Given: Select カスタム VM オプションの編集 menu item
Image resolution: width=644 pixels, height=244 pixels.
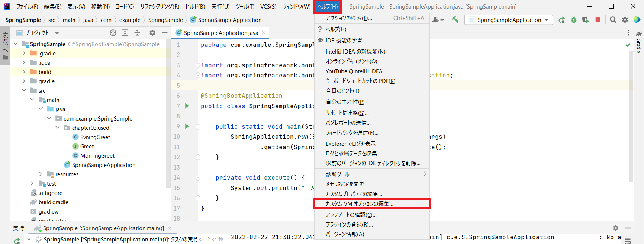Looking at the screenshot, I should pyautogui.click(x=372, y=203).
